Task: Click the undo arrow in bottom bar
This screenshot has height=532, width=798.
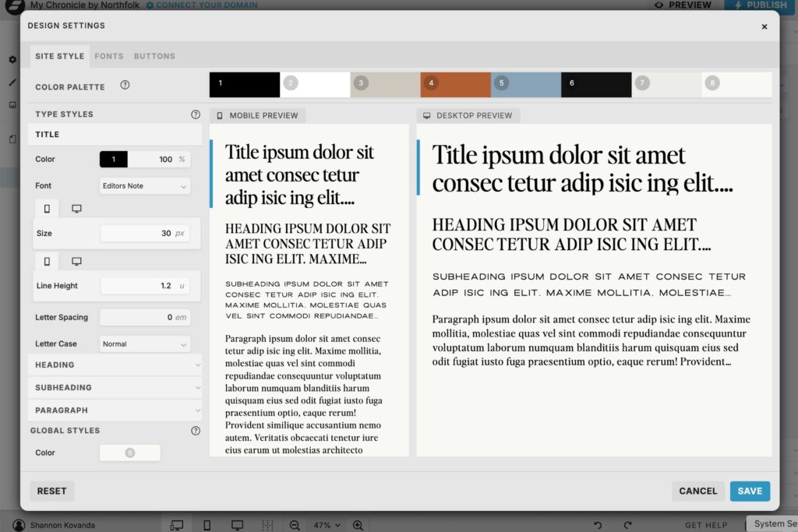Action: (598, 525)
